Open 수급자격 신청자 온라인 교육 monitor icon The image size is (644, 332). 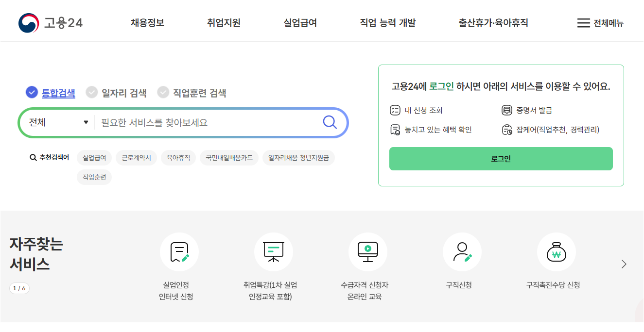(x=368, y=252)
